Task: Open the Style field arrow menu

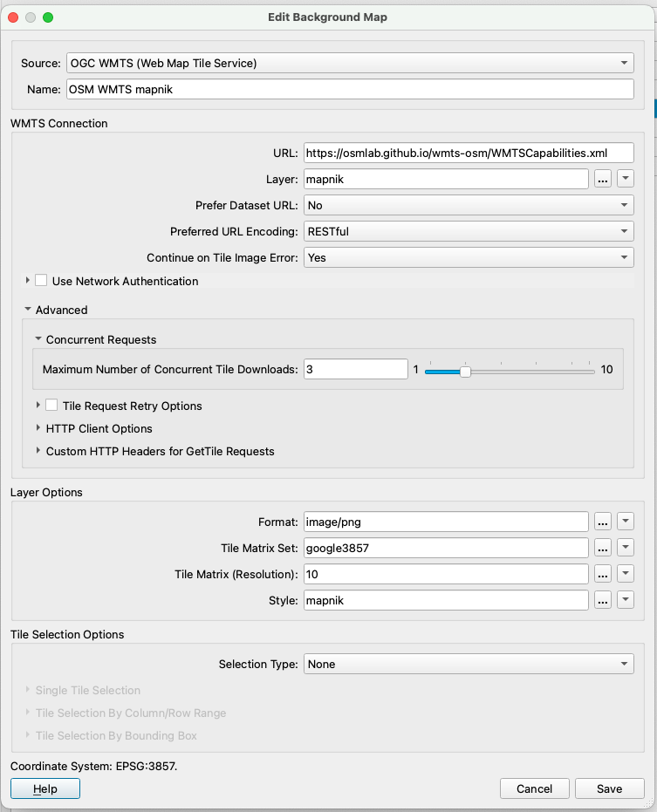Action: [626, 600]
